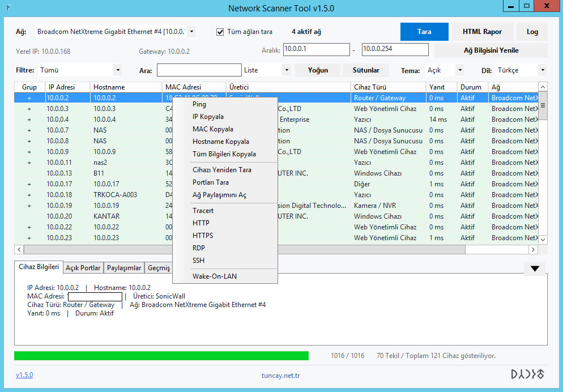Click the horizontal scrollbar thumb of table
The image size is (563, 392).
tap(244, 249)
